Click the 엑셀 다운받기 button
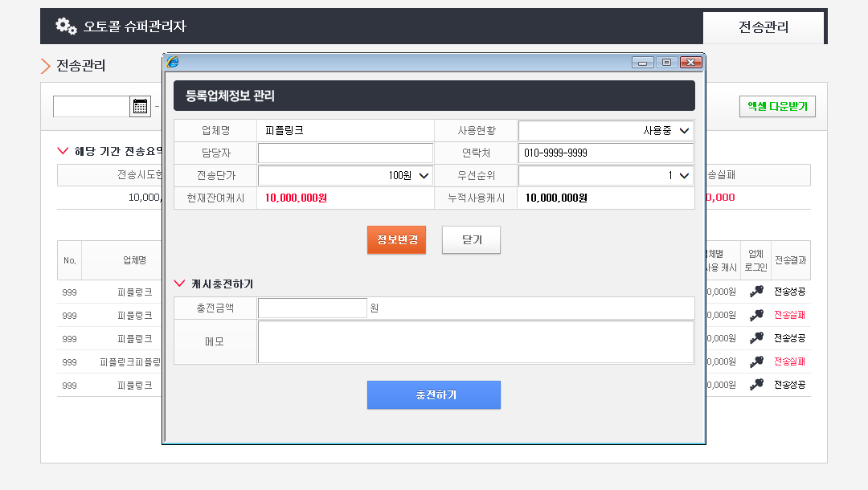The width and height of the screenshot is (868, 490). pos(777,106)
